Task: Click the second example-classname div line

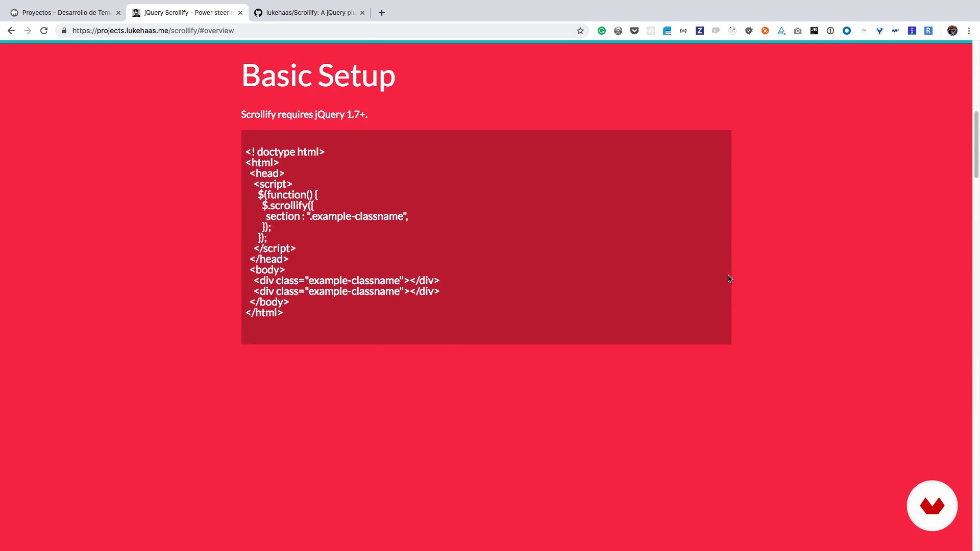Action: [347, 291]
